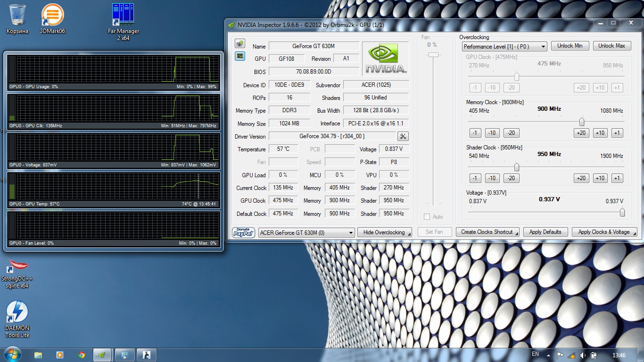644x362 pixels.
Task: Decrease Memory Clock by 1 MHz
Action: pos(476,133)
